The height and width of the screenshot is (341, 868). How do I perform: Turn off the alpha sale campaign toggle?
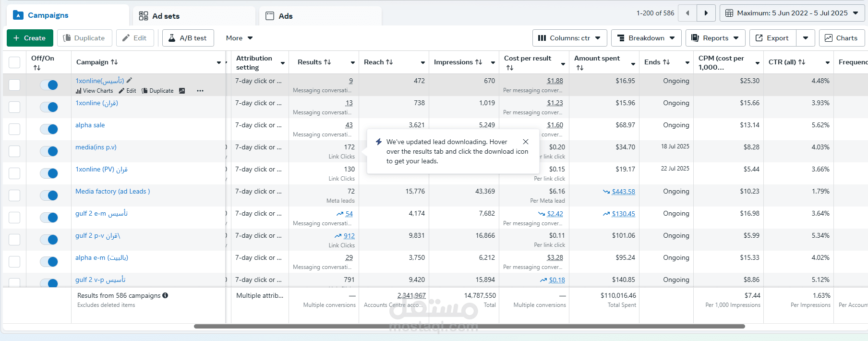point(49,129)
